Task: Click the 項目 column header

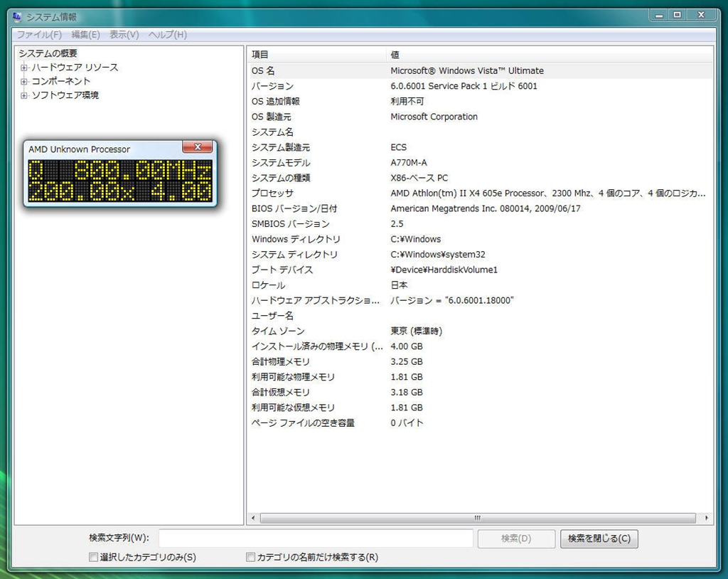Action: point(316,54)
